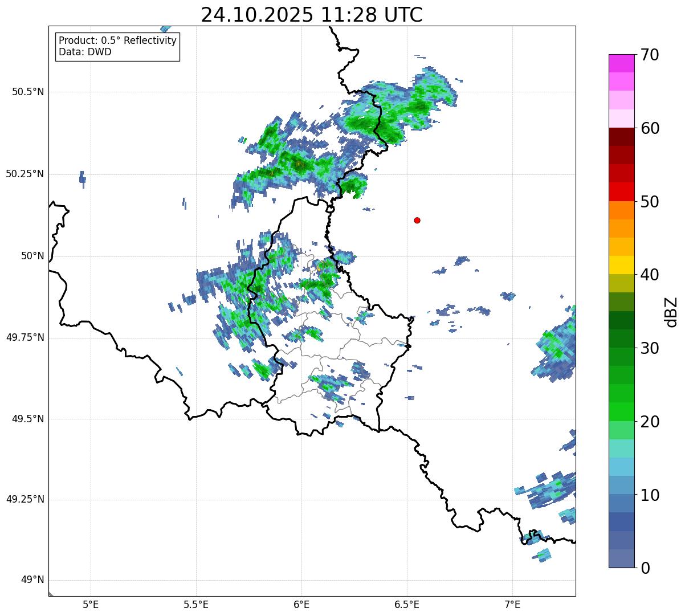Click the orange colorbar swatch below 50
685x616 pixels.
[621, 210]
